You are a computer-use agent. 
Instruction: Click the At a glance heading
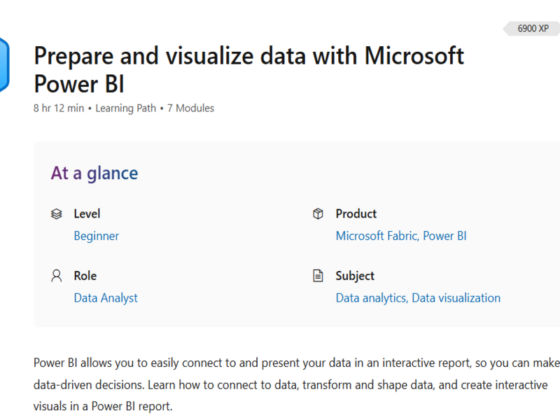tap(94, 174)
